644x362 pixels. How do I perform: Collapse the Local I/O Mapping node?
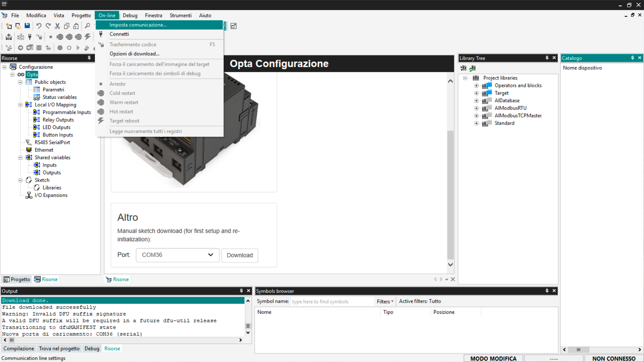[20, 105]
